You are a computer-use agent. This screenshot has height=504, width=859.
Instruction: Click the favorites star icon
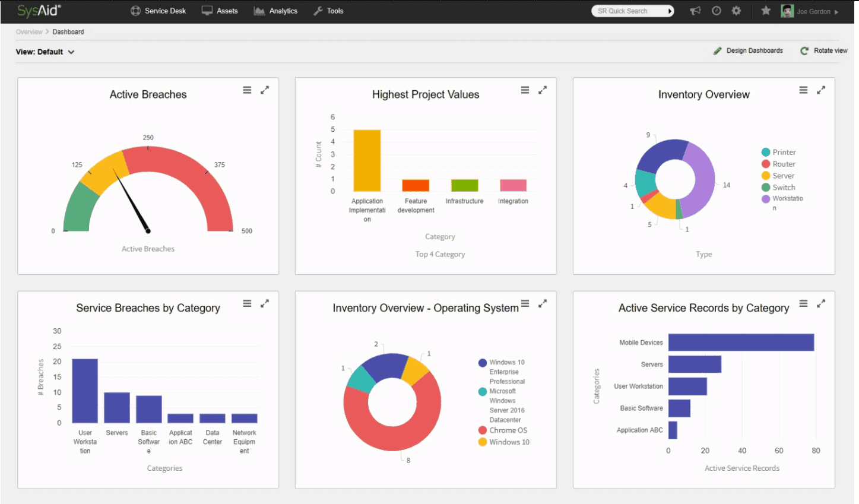766,11
